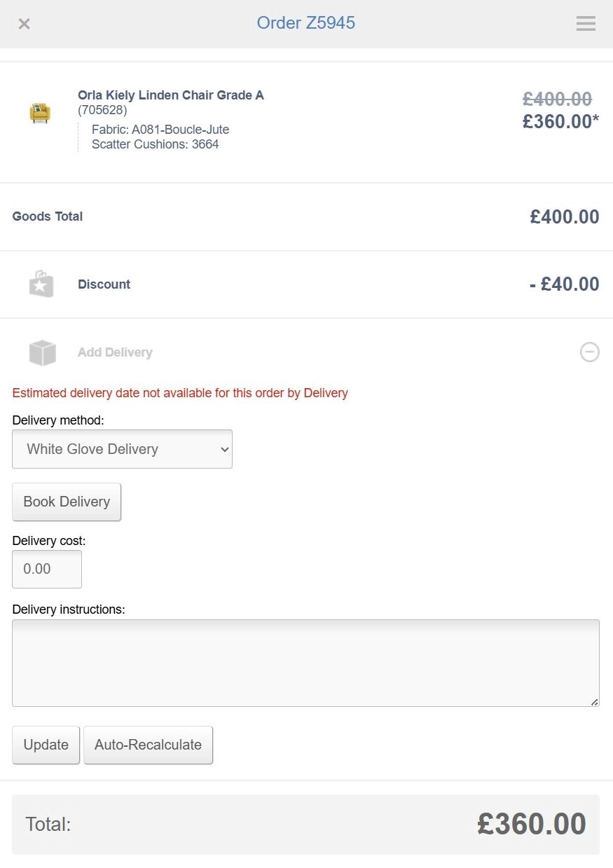Open the Delivery method dropdown
Image resolution: width=613 pixels, height=868 pixels.
(122, 449)
